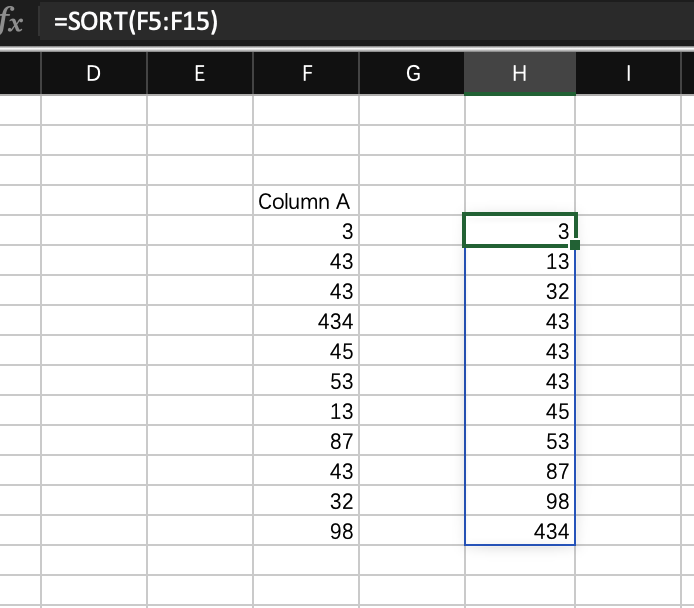This screenshot has width=694, height=608.
Task: Select the cell with 53 in column H
Action: (x=519, y=442)
